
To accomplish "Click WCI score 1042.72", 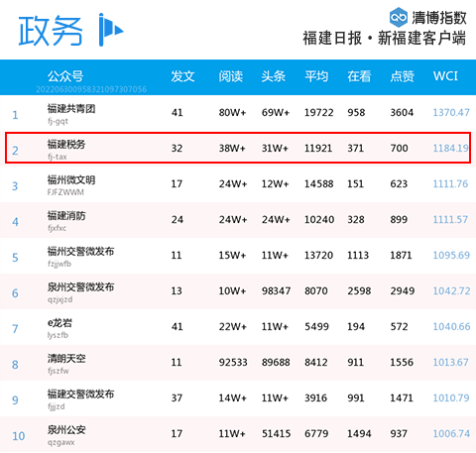I will coord(451,290).
